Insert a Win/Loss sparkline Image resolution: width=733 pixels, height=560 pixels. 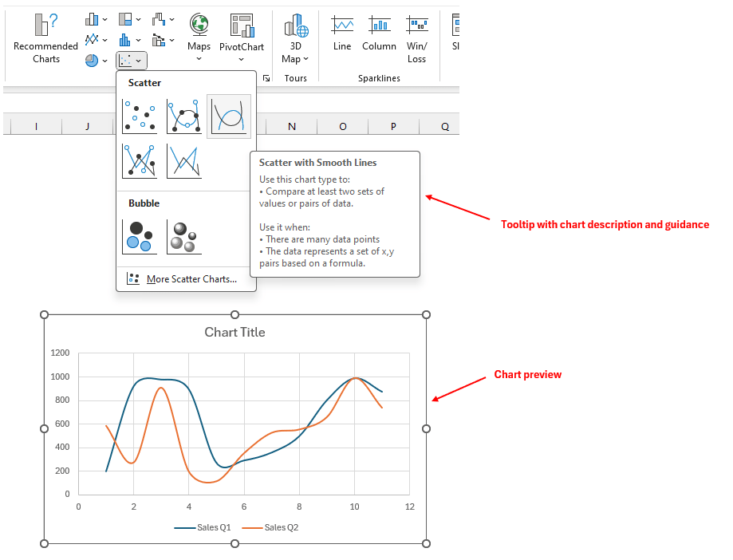point(416,37)
